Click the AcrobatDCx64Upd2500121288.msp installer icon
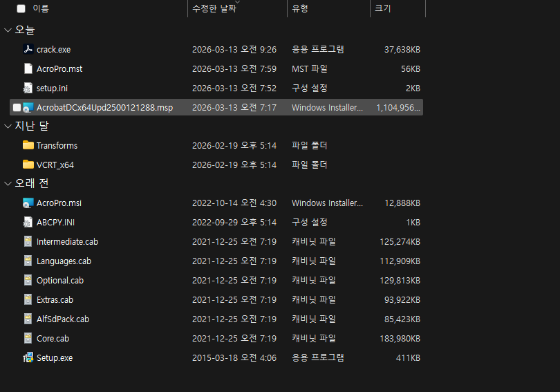 coord(28,107)
